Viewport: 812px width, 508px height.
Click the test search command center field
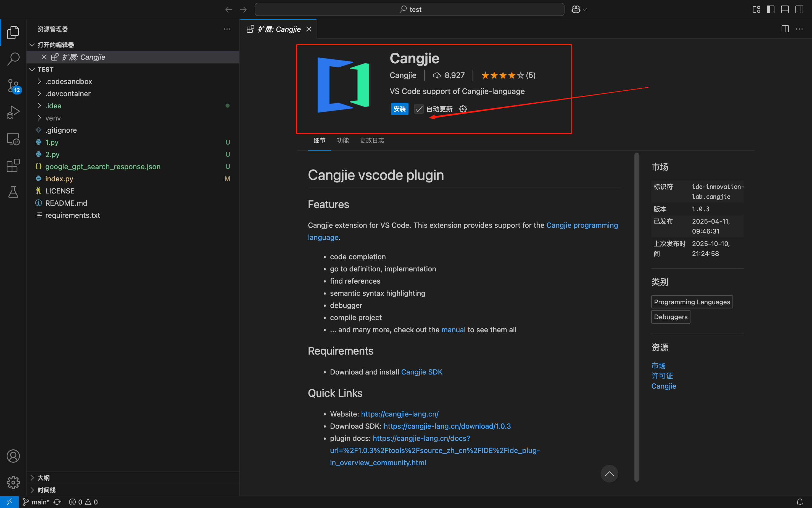pos(409,9)
